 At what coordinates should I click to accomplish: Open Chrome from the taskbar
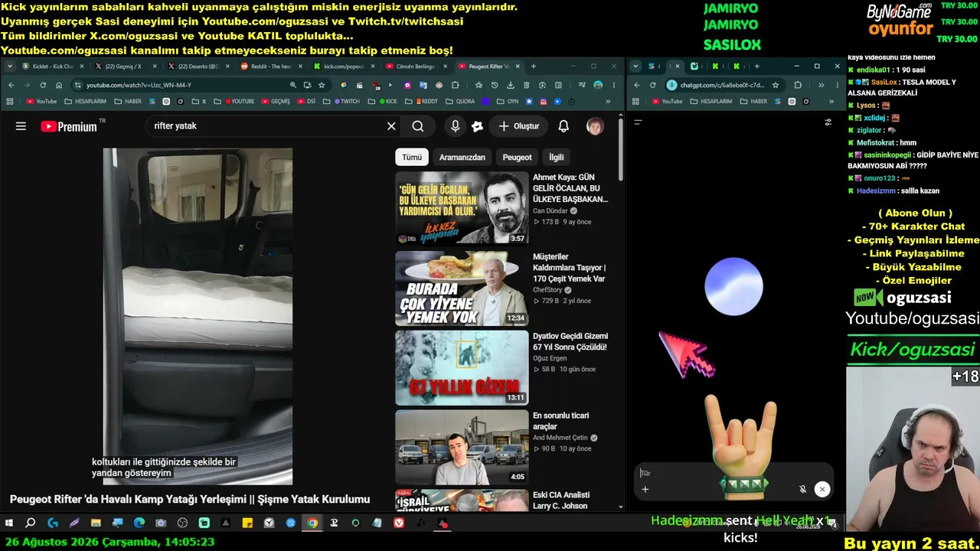(312, 523)
